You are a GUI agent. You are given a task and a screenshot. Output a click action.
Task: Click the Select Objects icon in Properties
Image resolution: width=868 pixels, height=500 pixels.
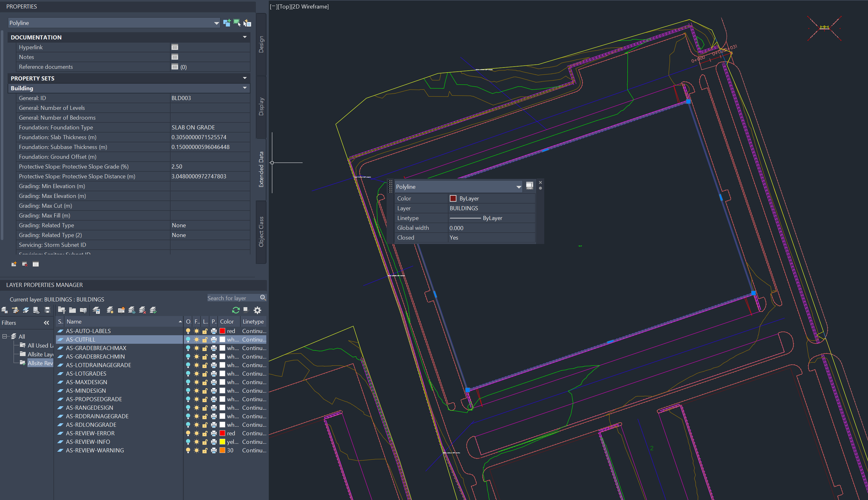pyautogui.click(x=237, y=23)
